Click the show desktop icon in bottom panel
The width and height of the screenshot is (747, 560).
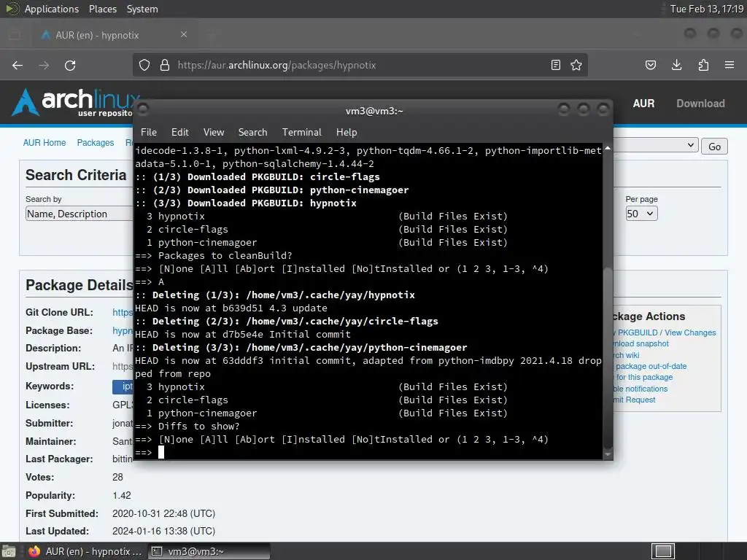[x=9, y=551]
